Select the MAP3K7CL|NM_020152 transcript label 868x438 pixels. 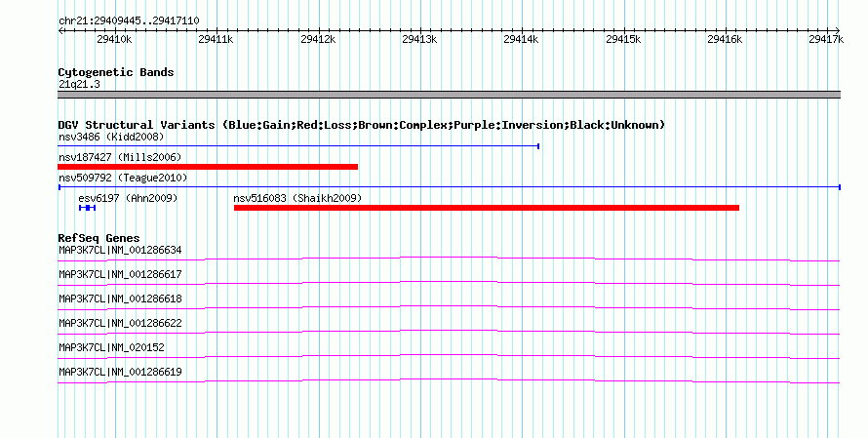point(111,347)
